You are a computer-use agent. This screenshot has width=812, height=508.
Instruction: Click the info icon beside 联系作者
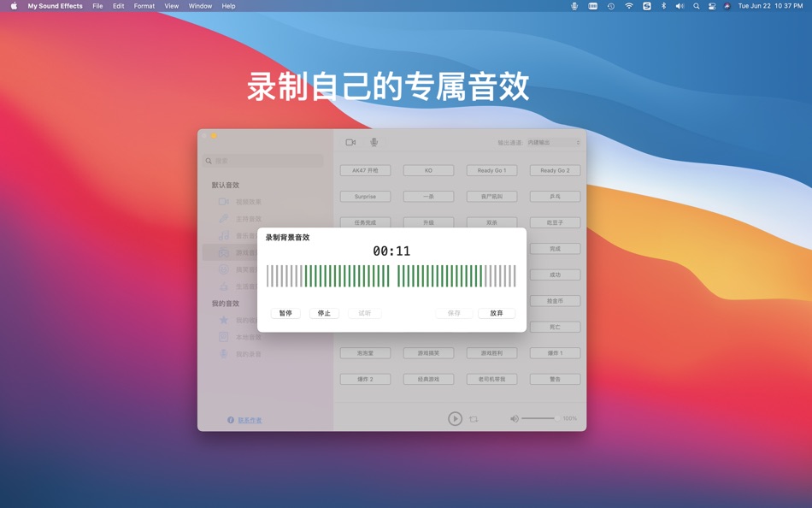point(231,420)
